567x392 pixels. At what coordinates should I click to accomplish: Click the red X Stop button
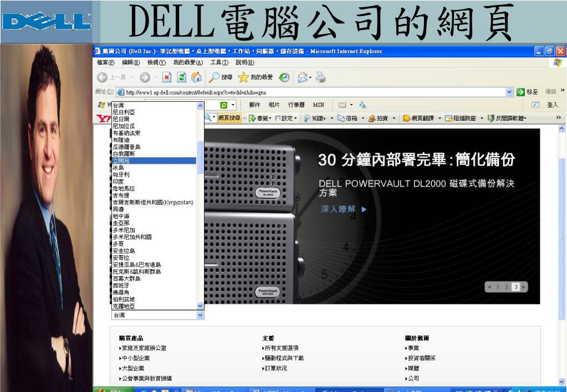point(166,77)
